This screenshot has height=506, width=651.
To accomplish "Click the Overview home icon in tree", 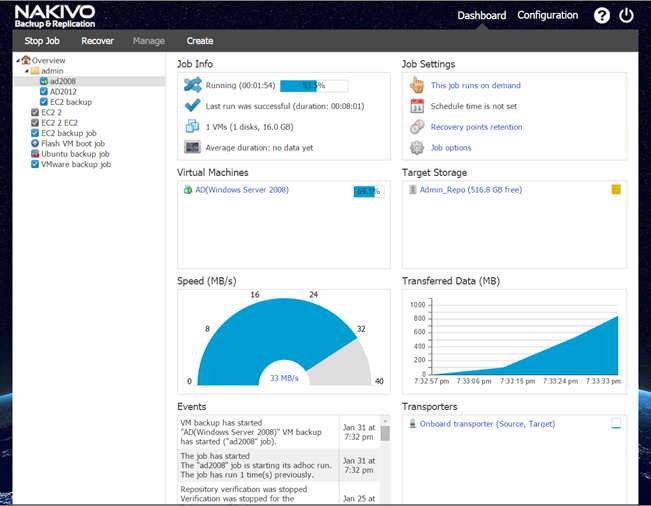I will [26, 60].
